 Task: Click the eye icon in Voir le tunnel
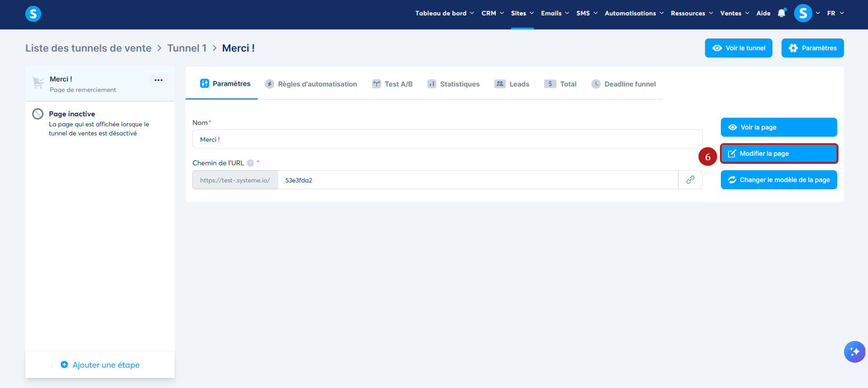tap(717, 48)
